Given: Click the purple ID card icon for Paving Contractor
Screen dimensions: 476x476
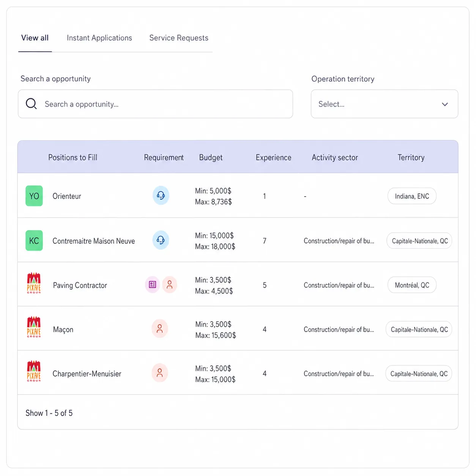Looking at the screenshot, I should [153, 285].
